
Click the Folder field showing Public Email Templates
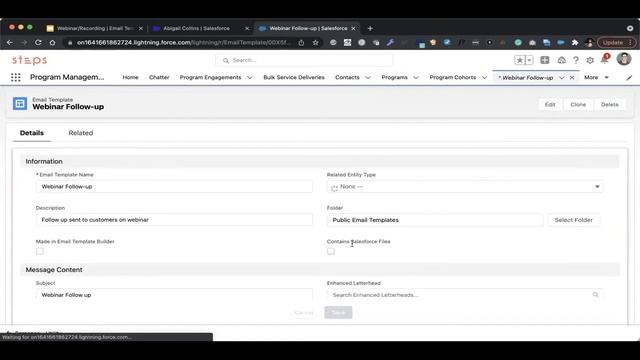coord(435,220)
